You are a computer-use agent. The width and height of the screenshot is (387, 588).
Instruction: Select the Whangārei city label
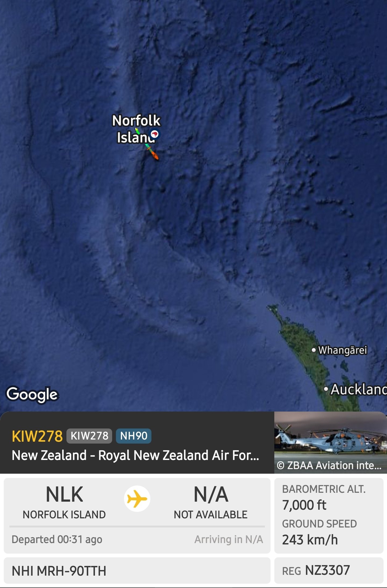339,350
